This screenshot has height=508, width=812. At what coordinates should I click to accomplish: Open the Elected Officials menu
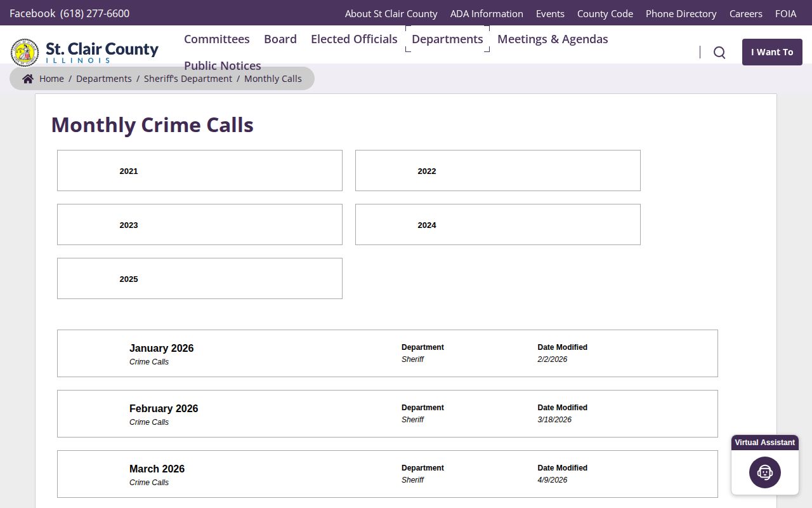tap(354, 39)
